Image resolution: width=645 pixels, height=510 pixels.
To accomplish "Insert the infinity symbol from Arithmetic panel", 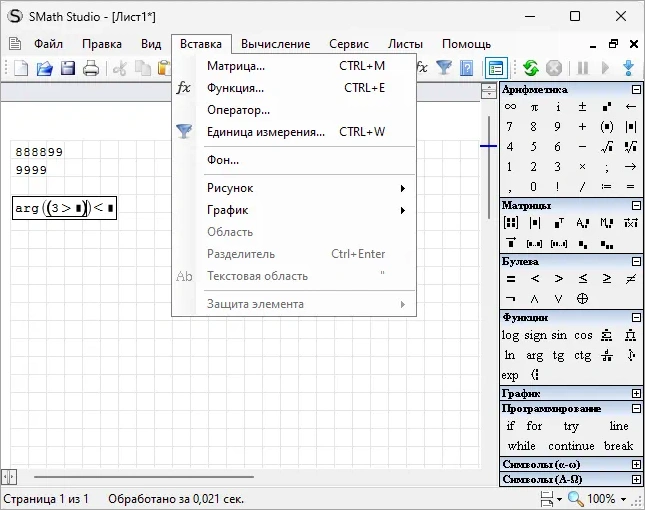I will [x=510, y=107].
